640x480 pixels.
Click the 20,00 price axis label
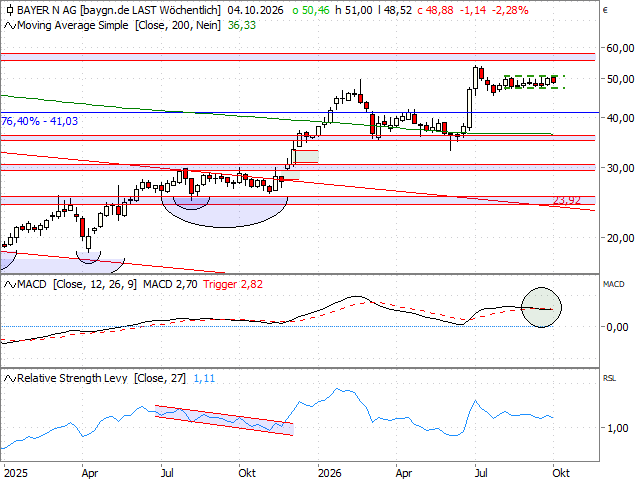pos(620,238)
